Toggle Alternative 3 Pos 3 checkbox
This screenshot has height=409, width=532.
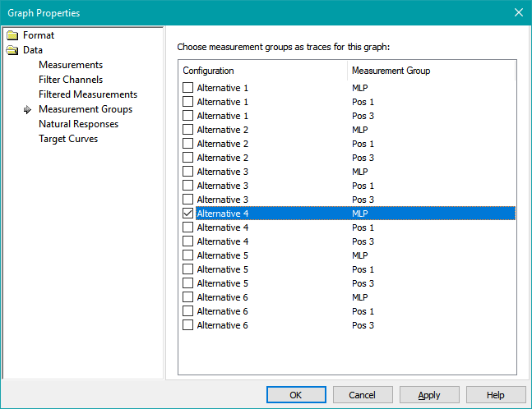[x=187, y=200]
